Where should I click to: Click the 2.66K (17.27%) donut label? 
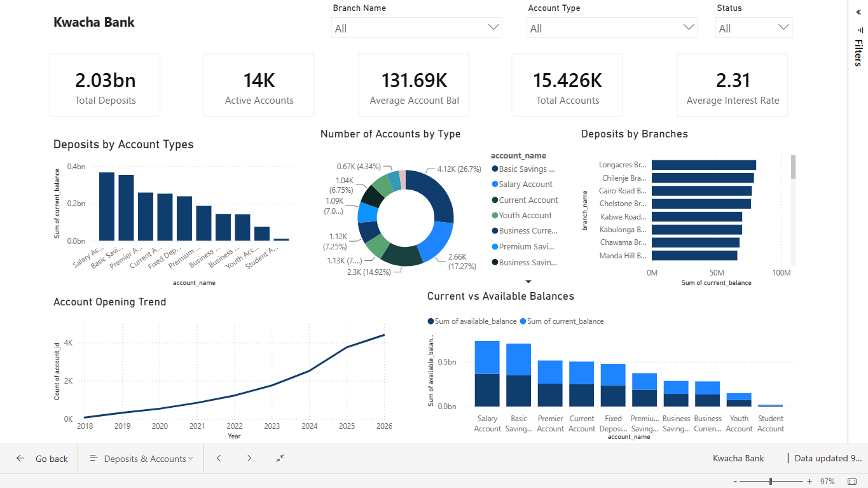click(x=463, y=261)
